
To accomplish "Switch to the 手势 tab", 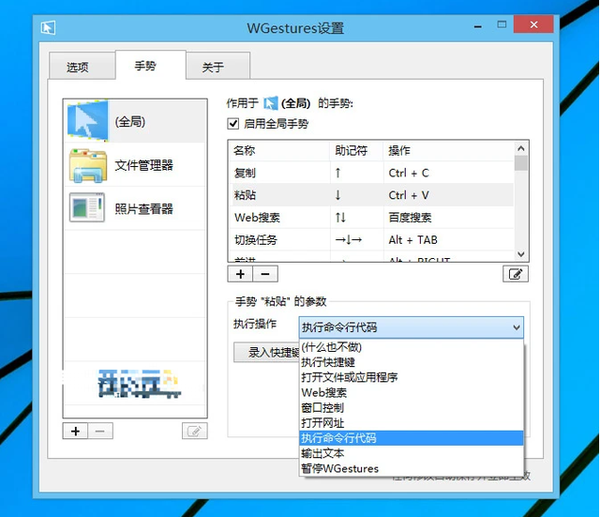I will [150, 65].
